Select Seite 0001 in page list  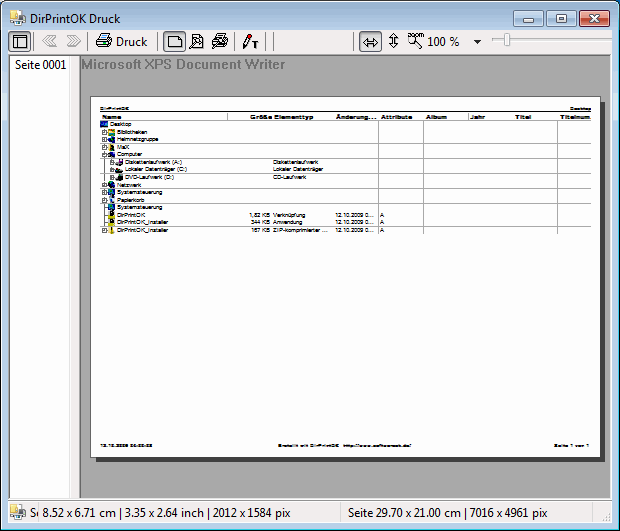point(40,65)
